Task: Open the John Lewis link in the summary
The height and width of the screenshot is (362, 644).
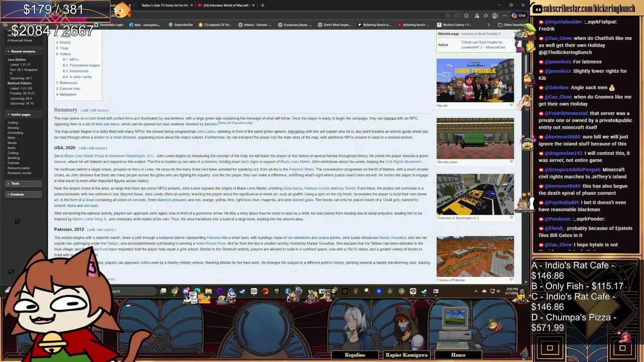Action: 206,132
